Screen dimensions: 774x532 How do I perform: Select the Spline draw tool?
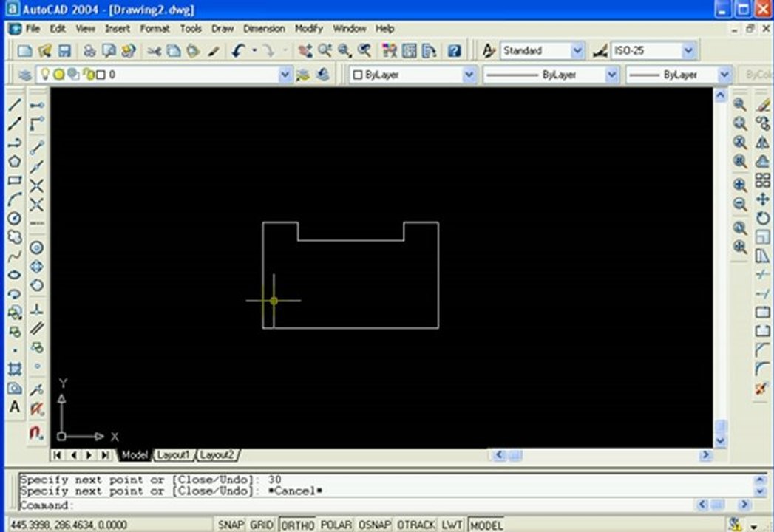[14, 256]
